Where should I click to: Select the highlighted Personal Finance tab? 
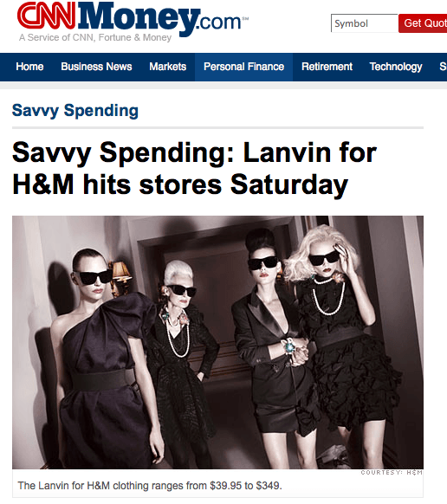[x=243, y=67]
